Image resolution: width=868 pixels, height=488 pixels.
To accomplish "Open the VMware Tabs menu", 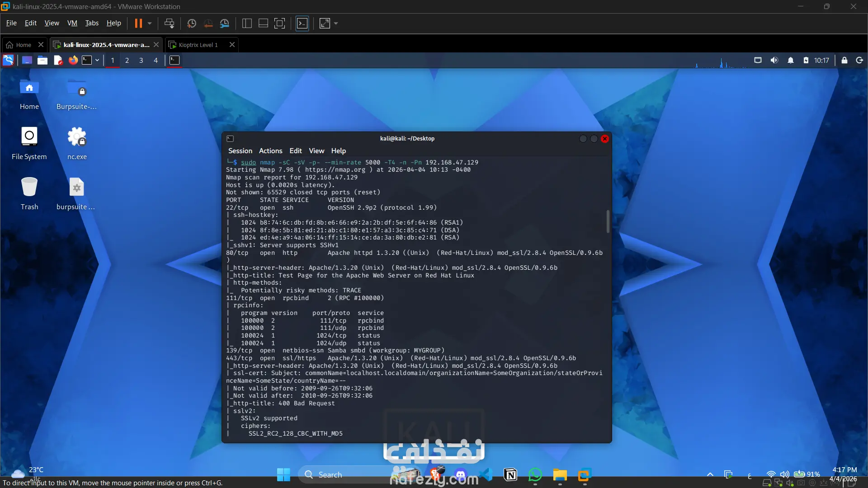I will [x=92, y=23].
